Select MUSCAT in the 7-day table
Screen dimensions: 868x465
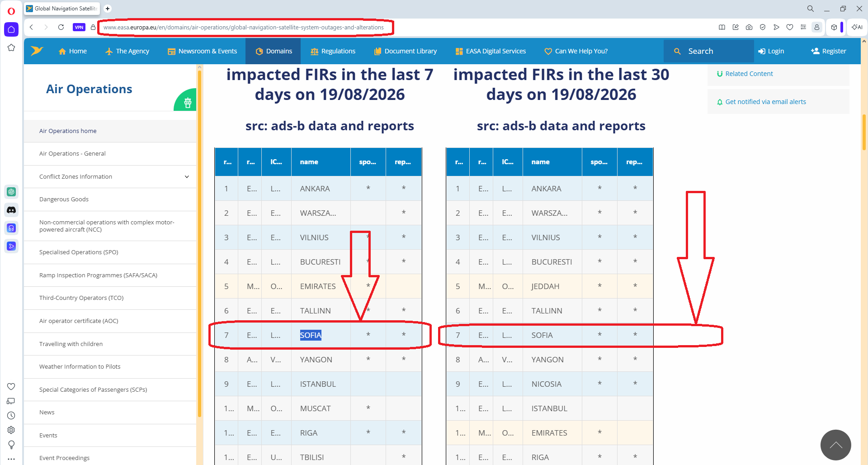(x=315, y=408)
